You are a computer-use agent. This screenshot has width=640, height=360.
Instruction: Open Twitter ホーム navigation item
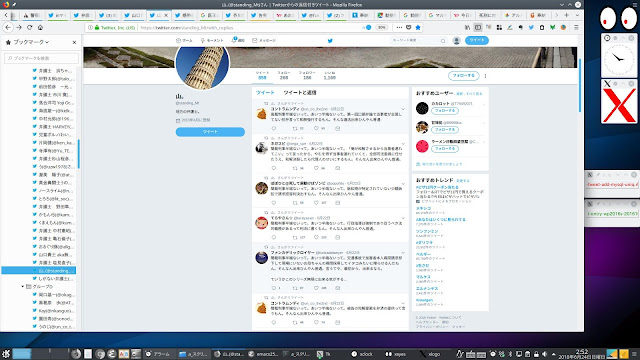tap(184, 40)
